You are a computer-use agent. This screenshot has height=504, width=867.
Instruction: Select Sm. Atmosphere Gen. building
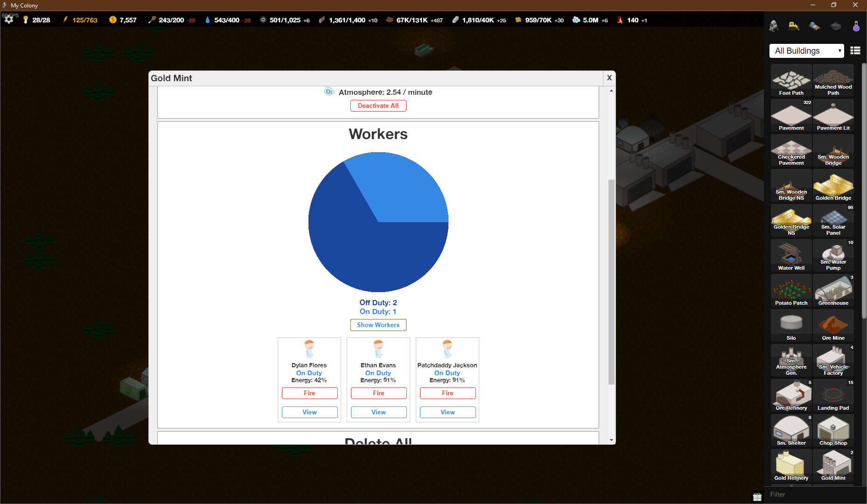(791, 360)
